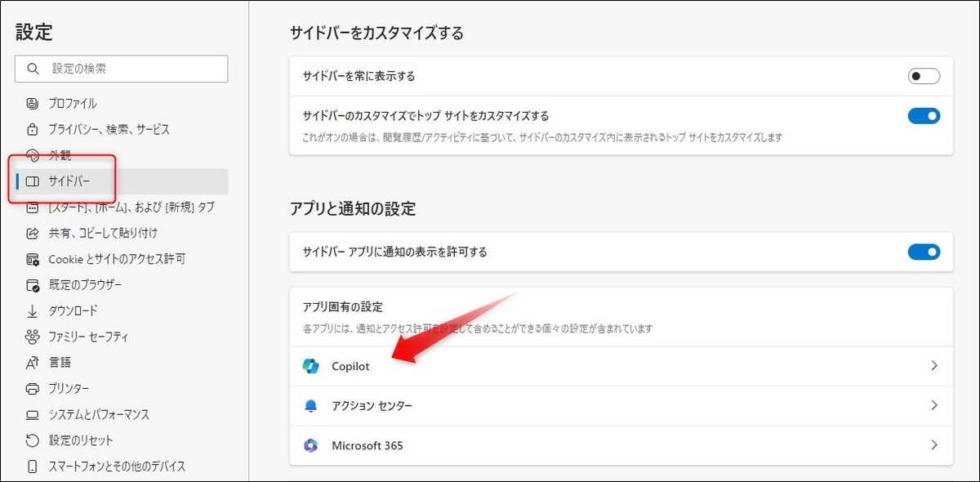Click the 設定のリセット reset icon
Screen dimensions: 980x482
pos(33,440)
